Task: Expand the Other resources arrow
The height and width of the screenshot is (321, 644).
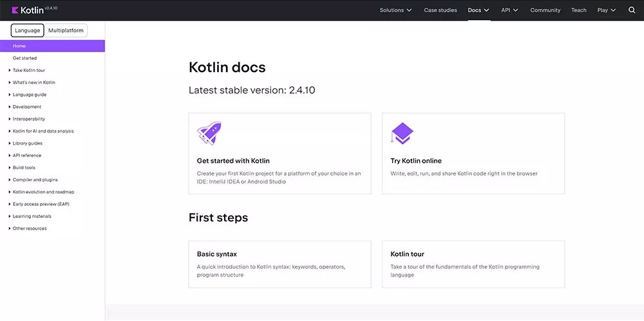Action: click(10, 228)
